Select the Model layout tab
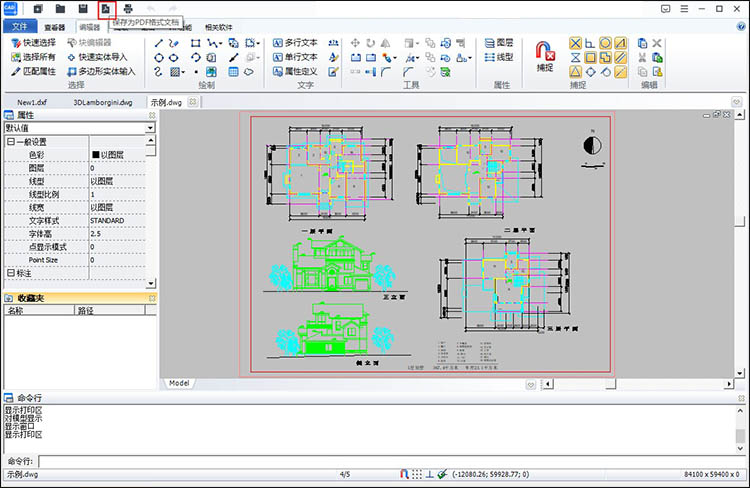This screenshot has height=488, width=750. click(x=179, y=383)
